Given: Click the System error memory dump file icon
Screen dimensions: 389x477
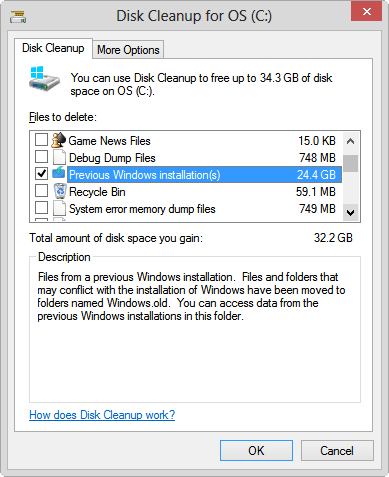Looking at the screenshot, I should (x=59, y=209).
